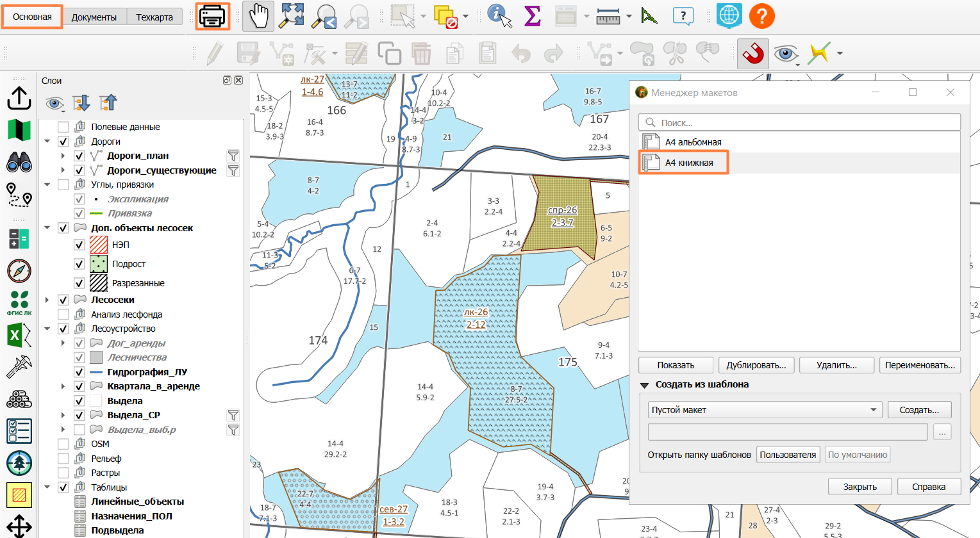Filter the Дороги_план layer funnel icon

pos(233,156)
